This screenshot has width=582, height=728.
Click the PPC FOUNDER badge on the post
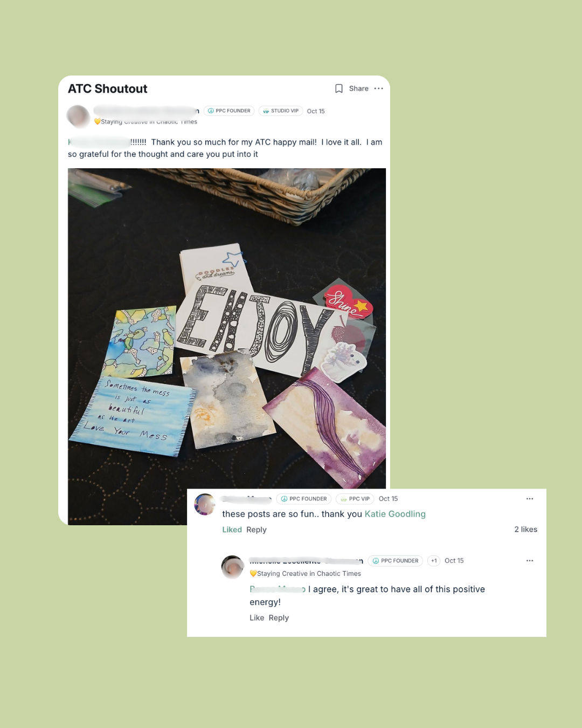229,111
